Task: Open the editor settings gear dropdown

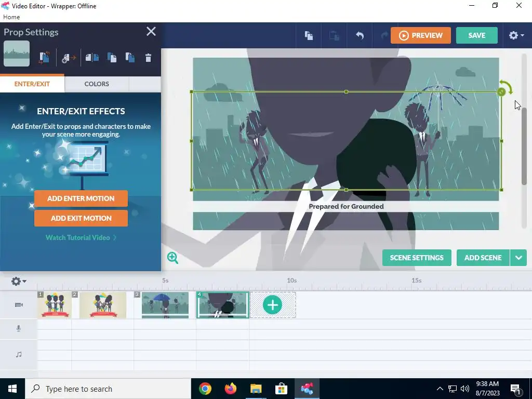Action: pyautogui.click(x=516, y=35)
